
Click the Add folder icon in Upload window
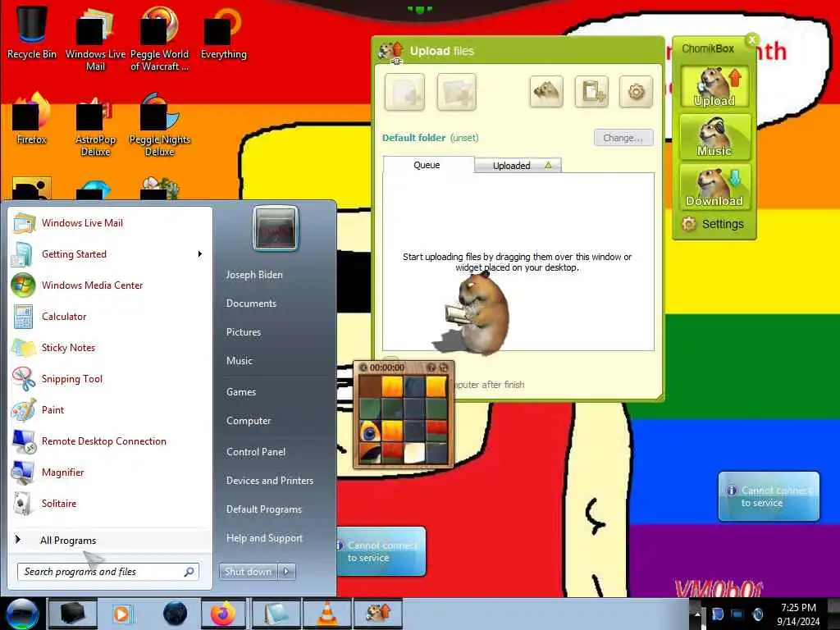[x=456, y=92]
